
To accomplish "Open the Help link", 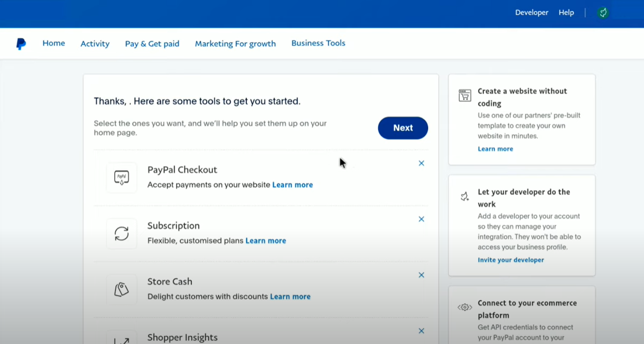I will click(x=566, y=12).
